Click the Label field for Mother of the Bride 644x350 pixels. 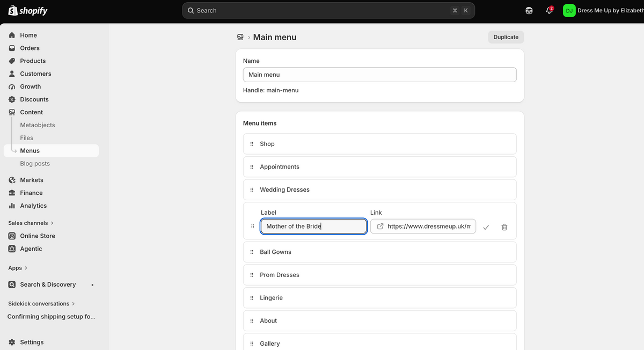[x=314, y=227]
